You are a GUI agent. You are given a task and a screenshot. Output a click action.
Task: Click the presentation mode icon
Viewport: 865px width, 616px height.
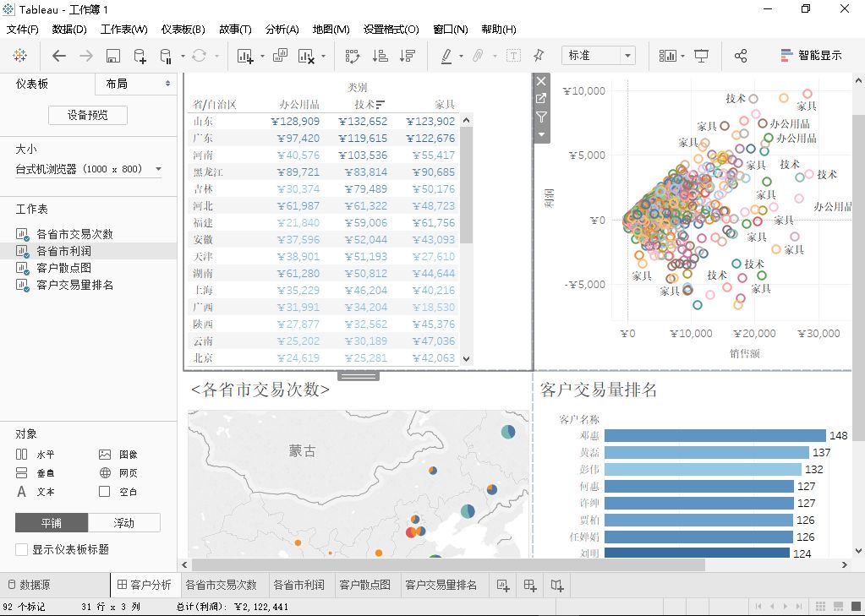[x=701, y=56]
